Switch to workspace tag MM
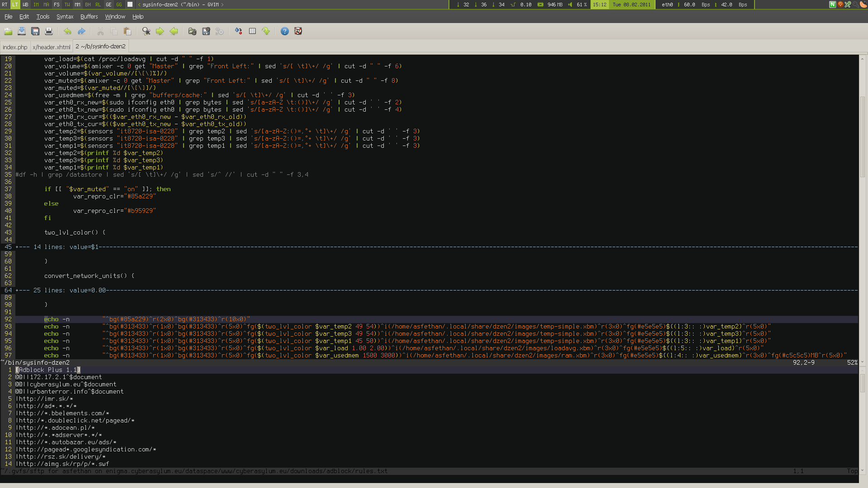This screenshot has width=868, height=488. pos(77,5)
